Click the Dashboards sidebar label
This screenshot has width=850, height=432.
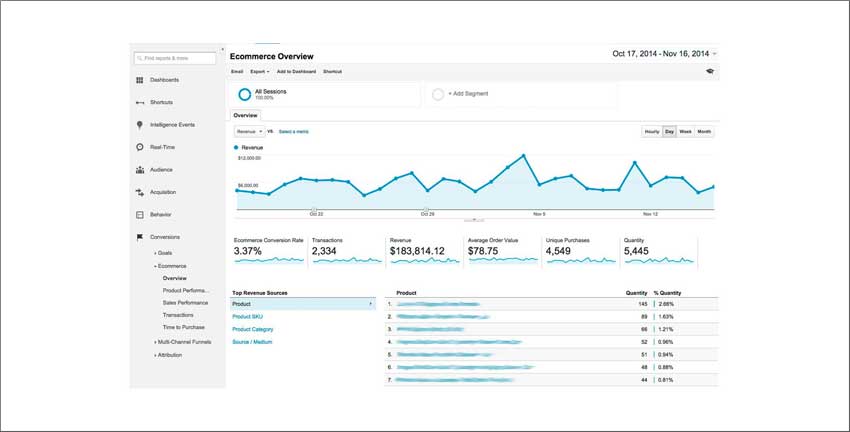164,80
